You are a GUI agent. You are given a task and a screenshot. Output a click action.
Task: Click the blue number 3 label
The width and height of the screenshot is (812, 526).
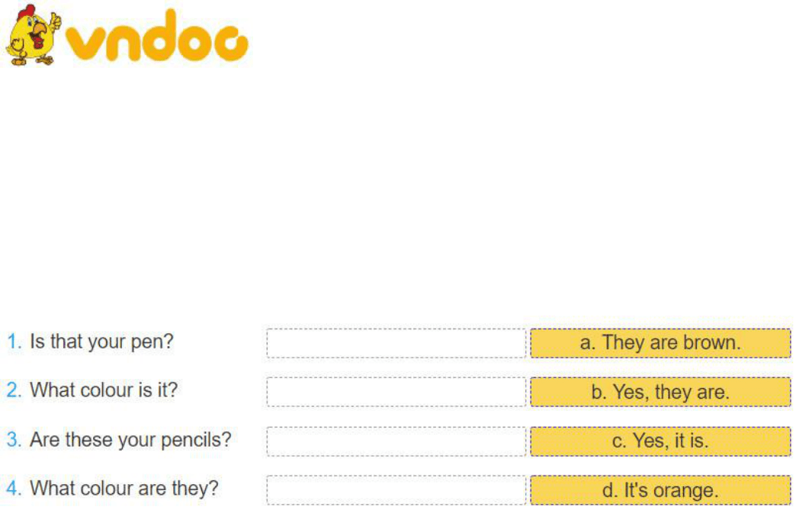[14, 440]
